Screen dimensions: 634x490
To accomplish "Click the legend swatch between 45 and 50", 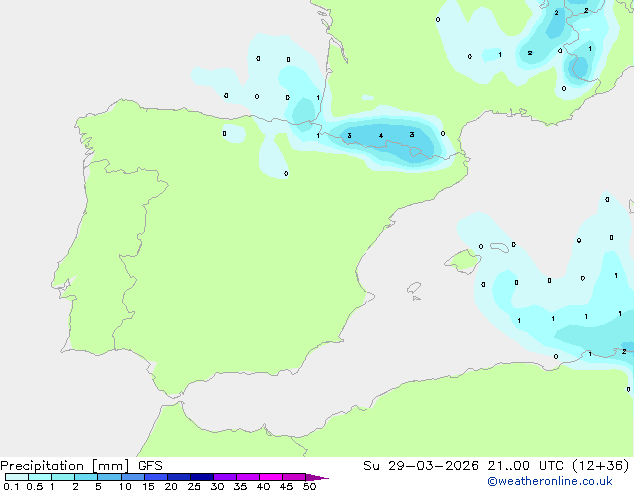I will pos(294,477).
